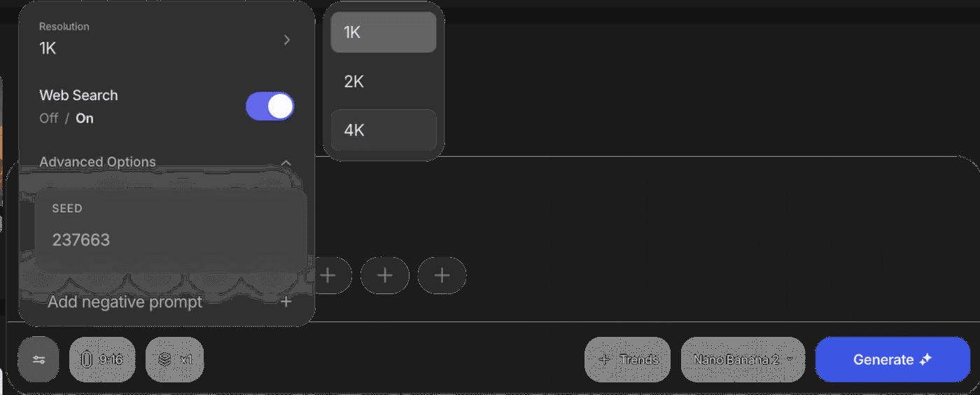Screen dimensions: 980x395
Task: Click the middle plus slot of three
Action: point(384,275)
